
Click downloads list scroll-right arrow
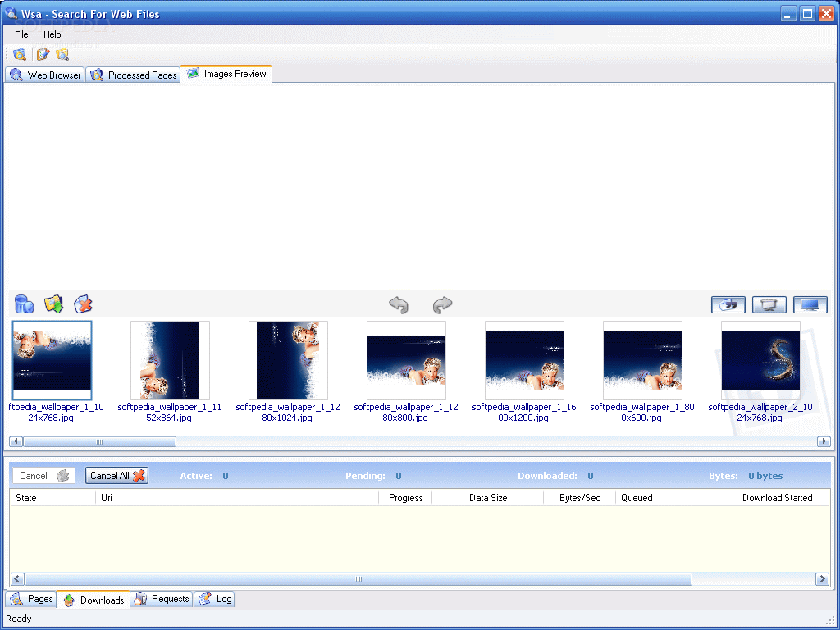coord(822,578)
